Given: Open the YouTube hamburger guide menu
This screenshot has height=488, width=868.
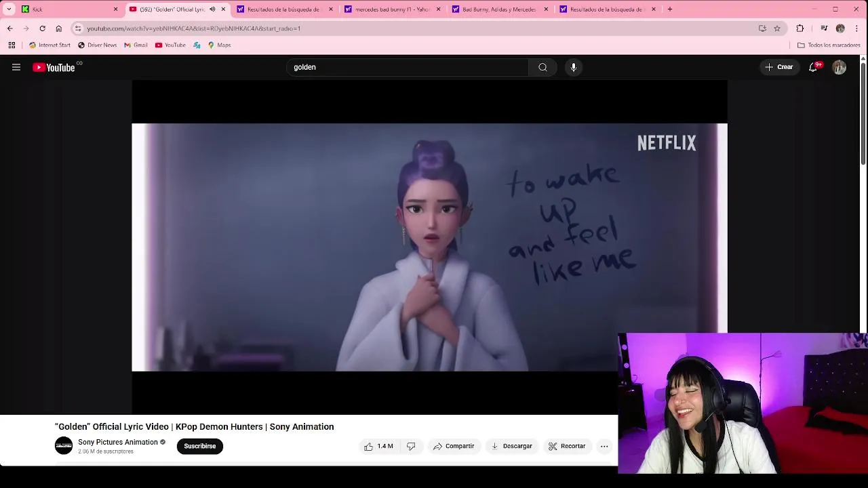Looking at the screenshot, I should [16, 67].
